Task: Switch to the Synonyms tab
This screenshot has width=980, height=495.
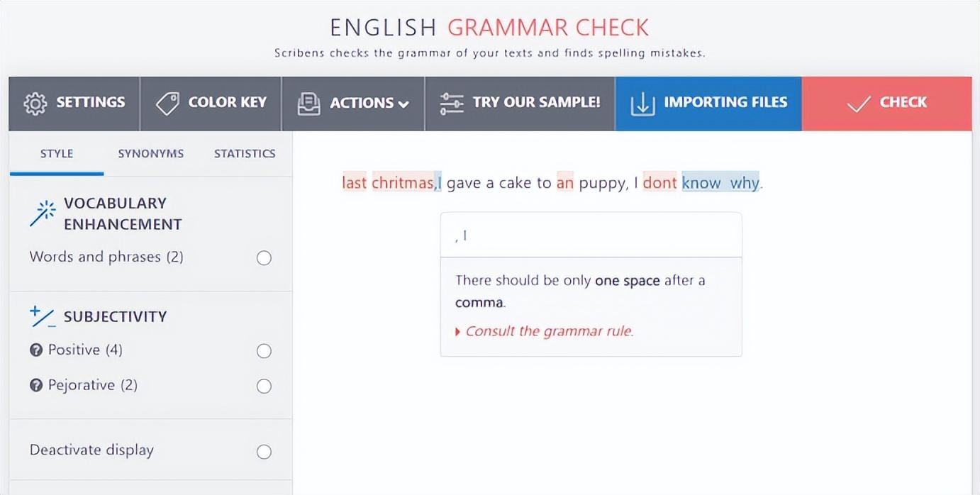Action: [150, 153]
